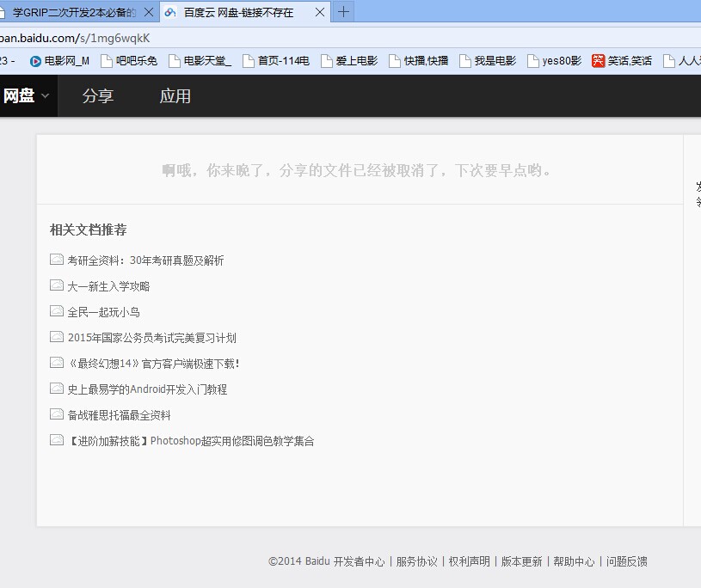Click page icon of 爱上电影 bookmark
This screenshot has width=701, height=588.
(327, 61)
